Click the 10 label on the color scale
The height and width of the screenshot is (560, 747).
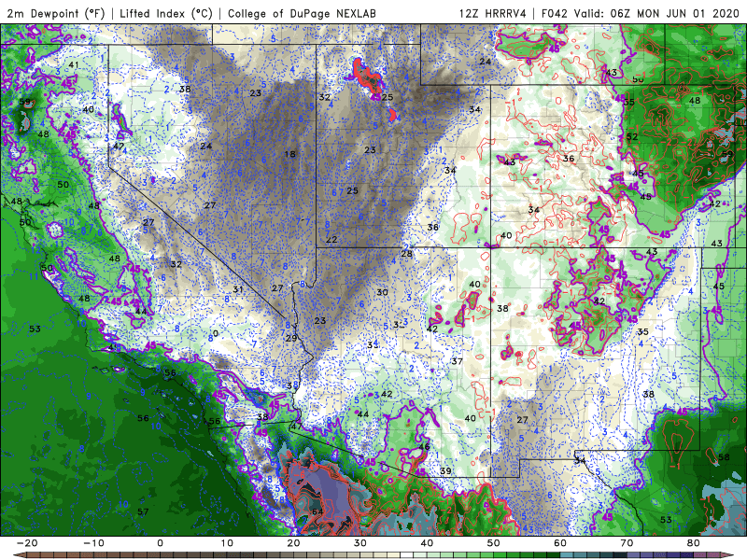[x=227, y=543]
